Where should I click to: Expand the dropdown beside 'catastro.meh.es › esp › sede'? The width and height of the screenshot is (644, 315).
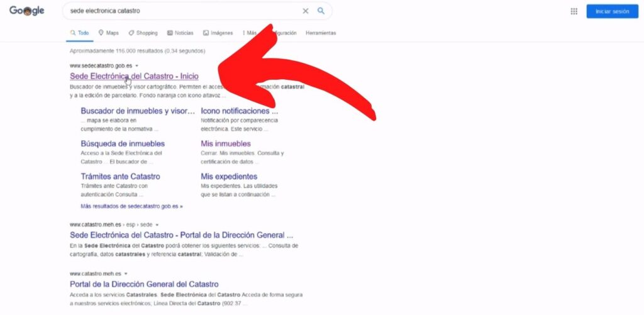(x=157, y=225)
